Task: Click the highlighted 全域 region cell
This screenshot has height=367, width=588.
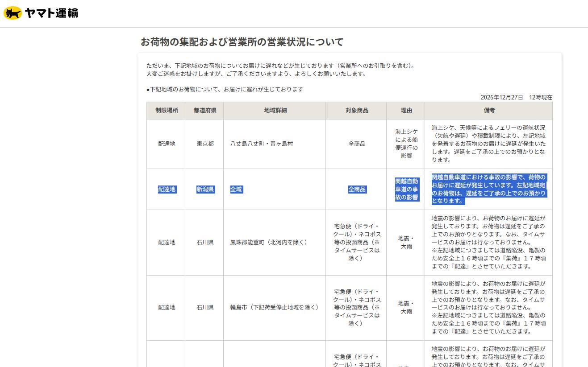Action: pos(236,190)
